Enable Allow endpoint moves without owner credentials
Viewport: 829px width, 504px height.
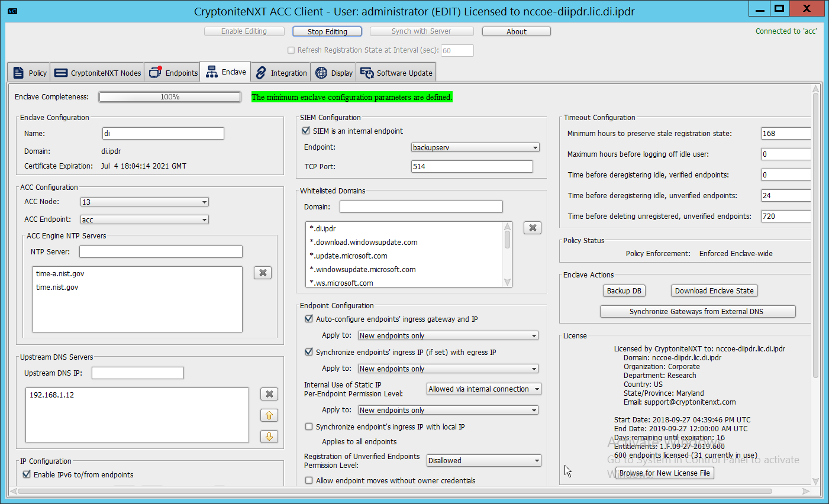click(x=308, y=480)
